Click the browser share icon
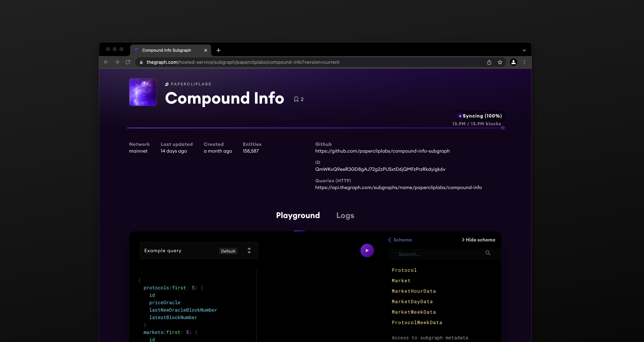The height and width of the screenshot is (342, 644). [x=489, y=62]
